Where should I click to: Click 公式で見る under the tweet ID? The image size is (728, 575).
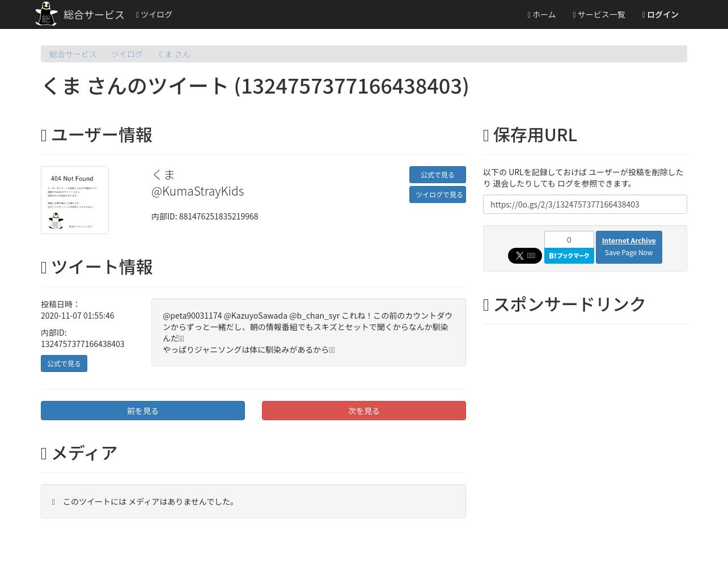(x=64, y=363)
